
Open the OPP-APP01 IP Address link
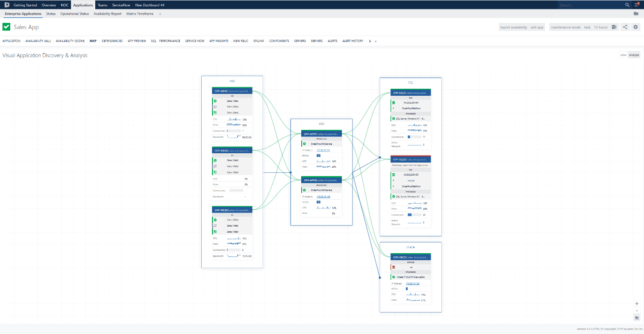tap(323, 150)
